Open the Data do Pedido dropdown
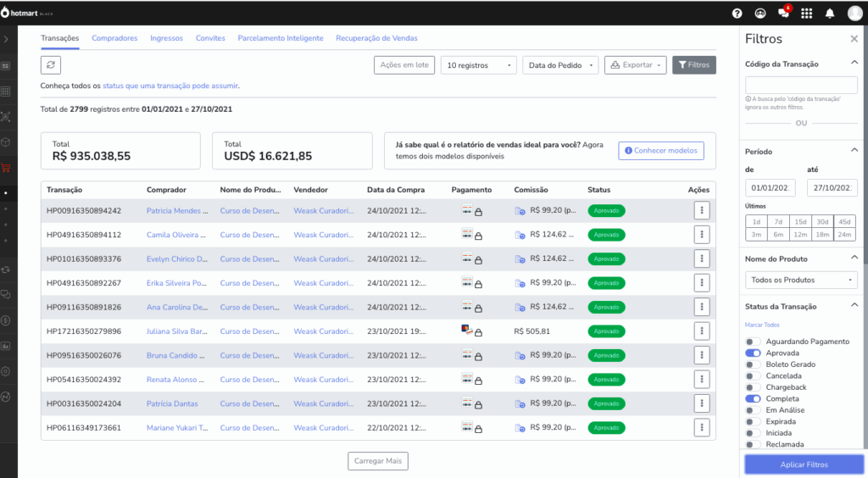 [560, 65]
